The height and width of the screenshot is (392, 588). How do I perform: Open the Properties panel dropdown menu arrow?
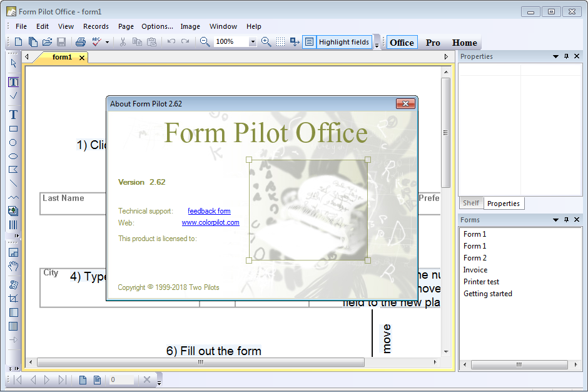(555, 56)
